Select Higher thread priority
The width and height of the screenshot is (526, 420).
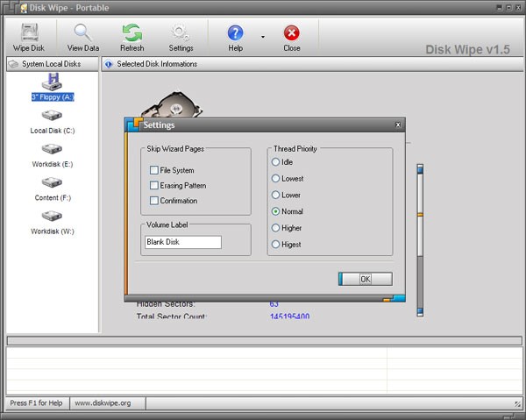pyautogui.click(x=275, y=228)
